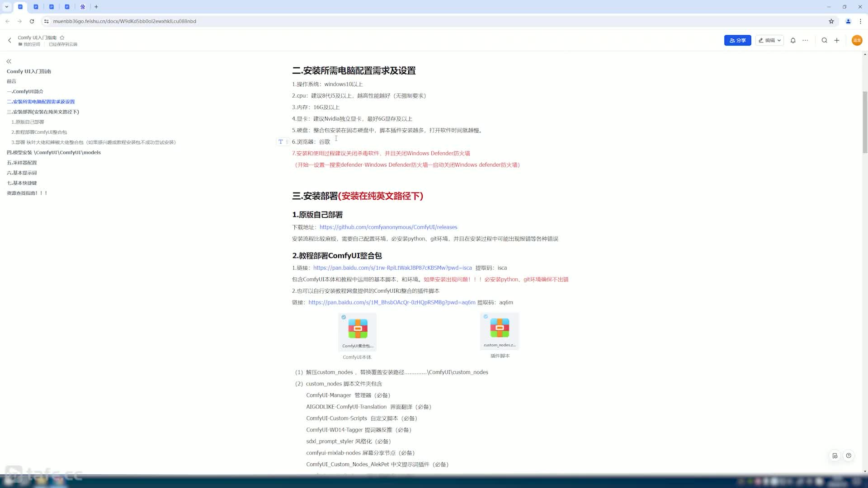Click the bottom-right document clipboard icon
Viewport: 868px width, 488px height.
(x=835, y=456)
